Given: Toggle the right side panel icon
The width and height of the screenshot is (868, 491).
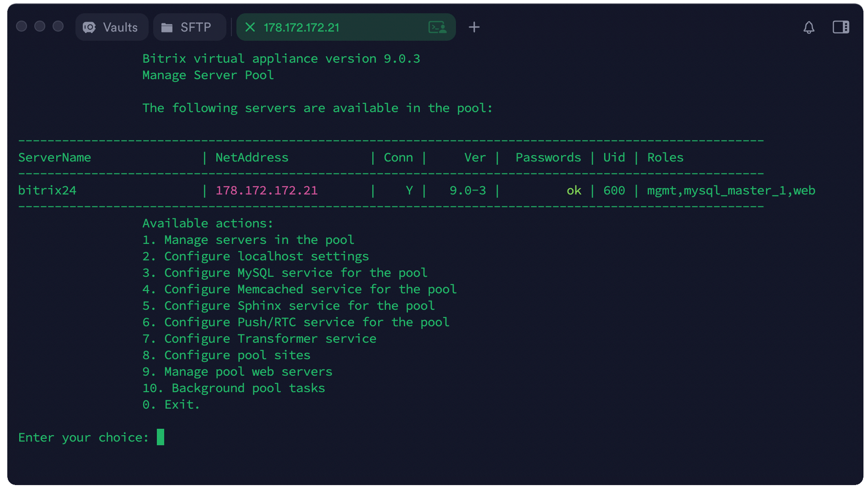Looking at the screenshot, I should coord(841,27).
